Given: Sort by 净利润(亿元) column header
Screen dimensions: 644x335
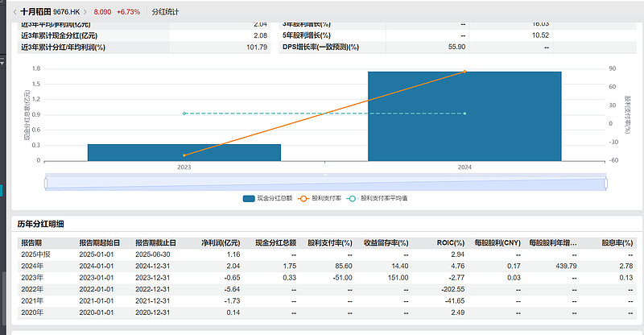Looking at the screenshot, I should [x=221, y=242].
